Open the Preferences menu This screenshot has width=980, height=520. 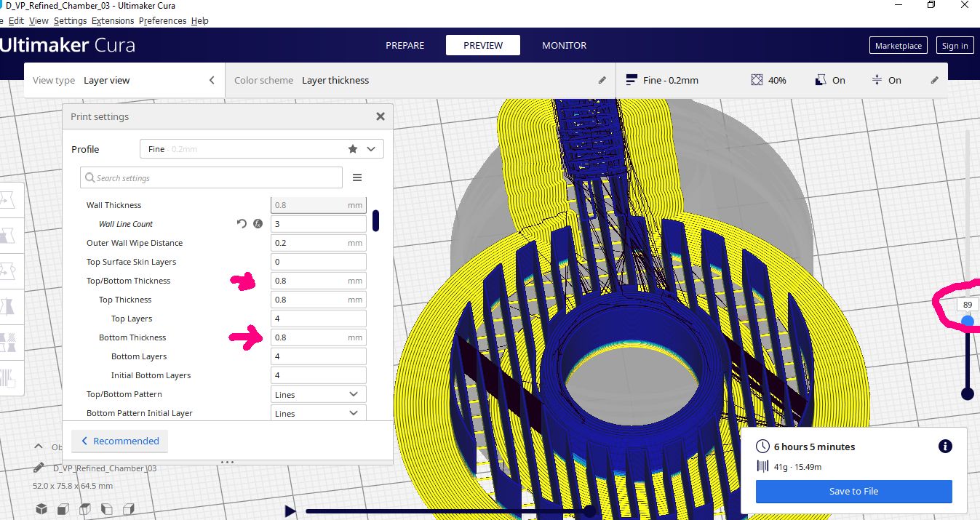pyautogui.click(x=163, y=21)
